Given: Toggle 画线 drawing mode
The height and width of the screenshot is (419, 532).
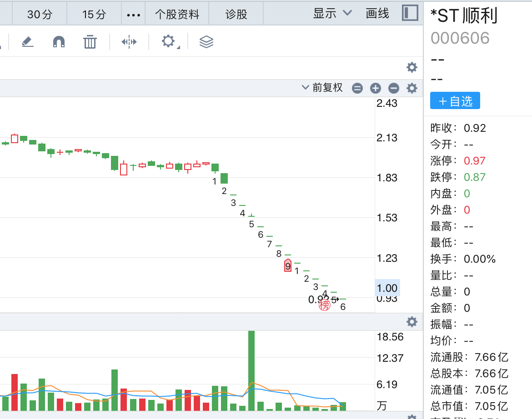Looking at the screenshot, I should coord(377,14).
